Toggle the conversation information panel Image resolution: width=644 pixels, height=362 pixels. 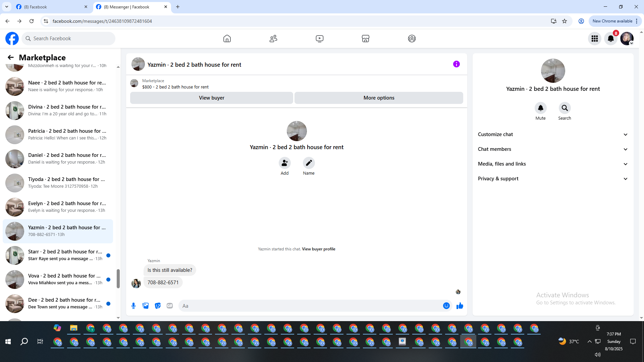point(456,64)
